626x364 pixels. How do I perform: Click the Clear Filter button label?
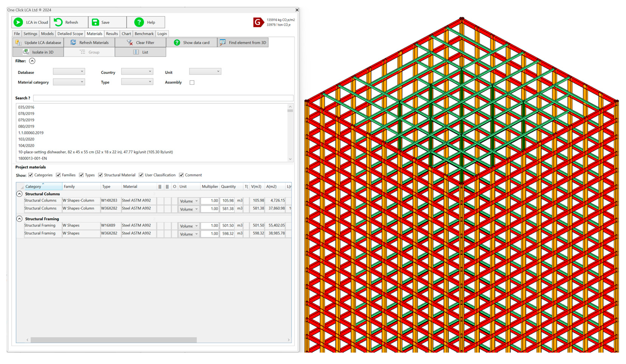pos(145,43)
